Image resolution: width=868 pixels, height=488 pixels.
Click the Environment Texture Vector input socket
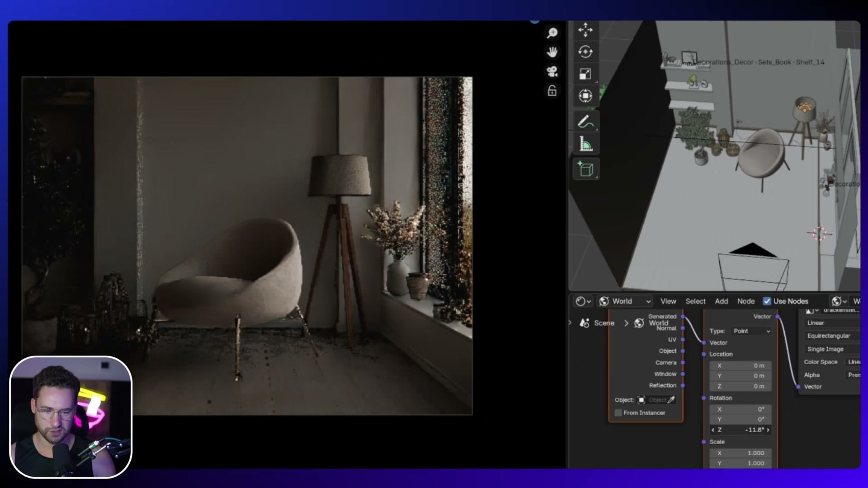pyautogui.click(x=798, y=387)
